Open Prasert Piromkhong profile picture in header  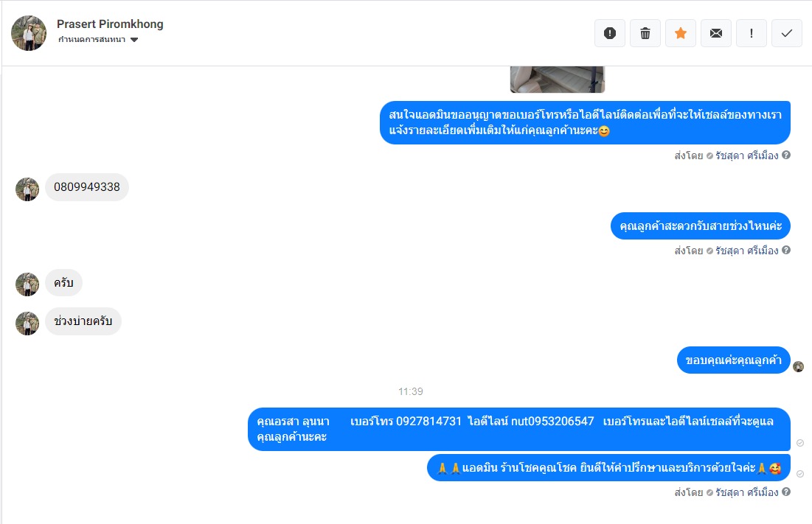[x=29, y=33]
